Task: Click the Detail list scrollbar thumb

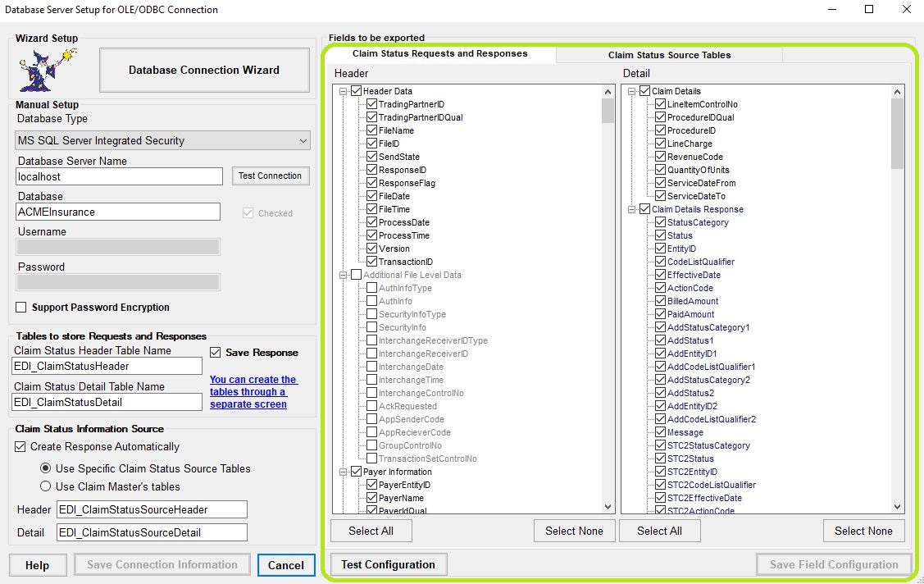Action: click(x=897, y=134)
